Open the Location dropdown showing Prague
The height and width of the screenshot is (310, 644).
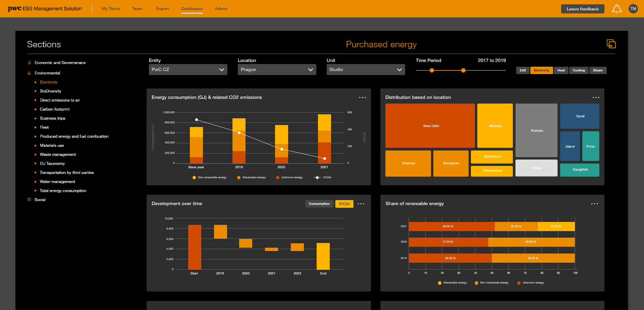[x=277, y=69]
